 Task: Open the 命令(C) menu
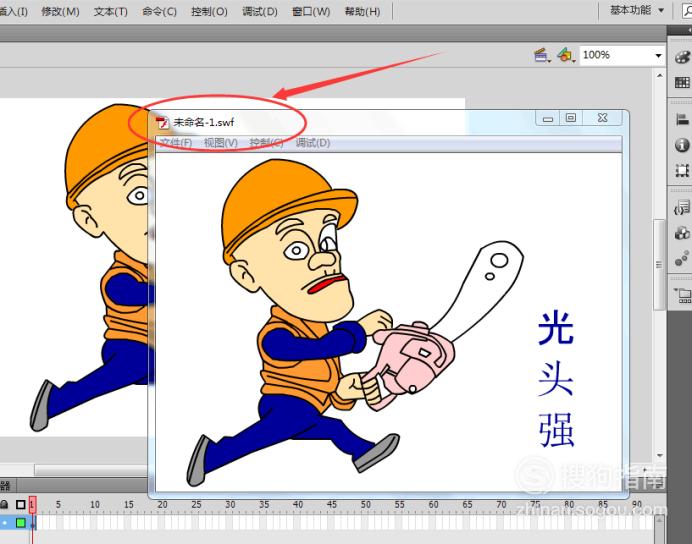pyautogui.click(x=159, y=11)
